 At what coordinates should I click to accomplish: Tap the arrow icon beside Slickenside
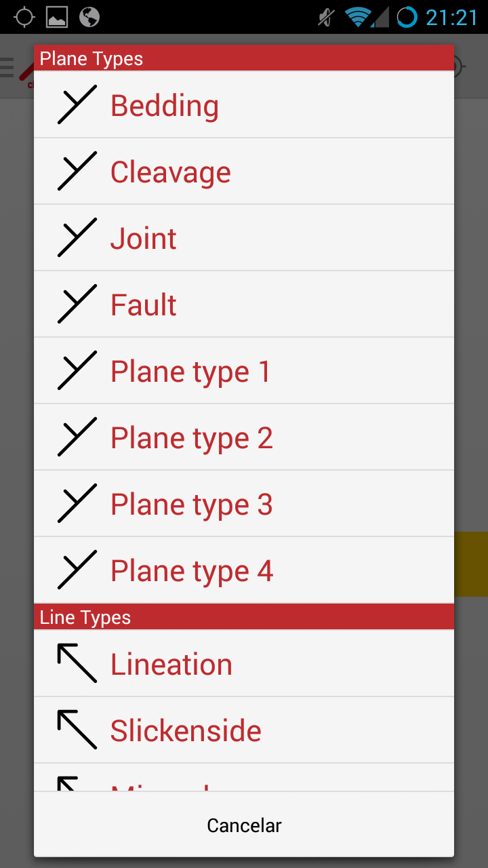click(77, 730)
